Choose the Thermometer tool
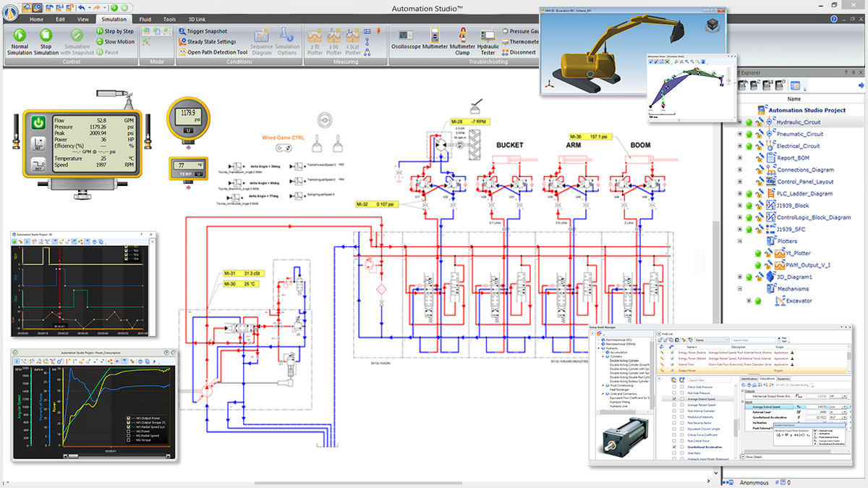The width and height of the screenshot is (868, 488). 519,41
